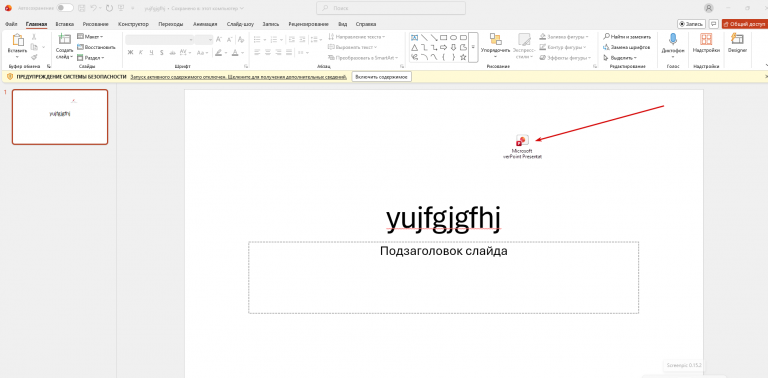Click Найти и заменить
Screen dimensions: 768x378
click(627, 37)
